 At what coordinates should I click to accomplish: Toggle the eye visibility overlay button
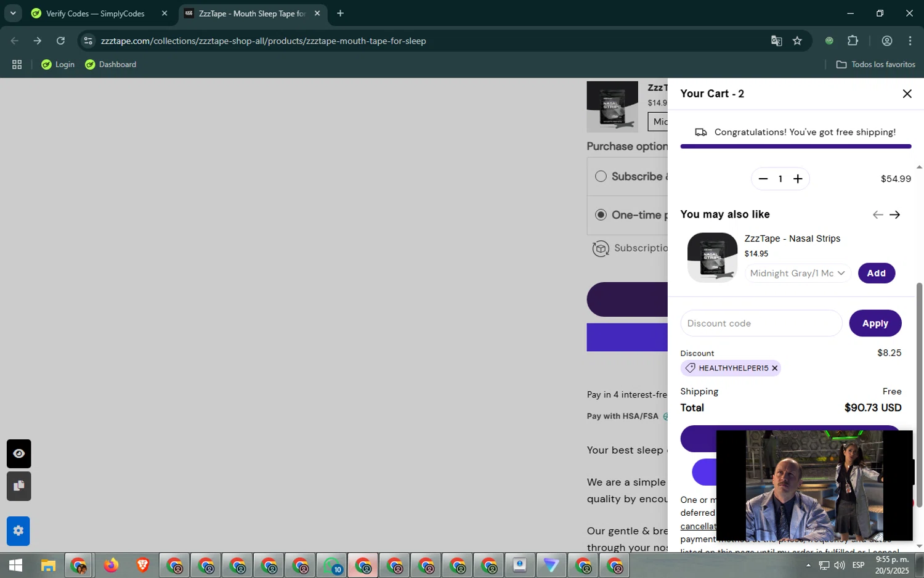(18, 454)
